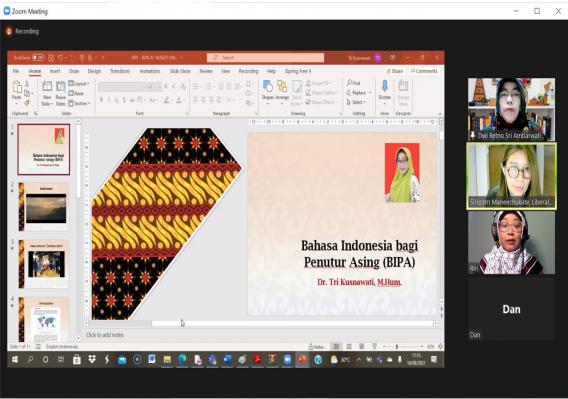Click the Paste clipboard icon
The height and width of the screenshot is (399, 568).
(17, 87)
